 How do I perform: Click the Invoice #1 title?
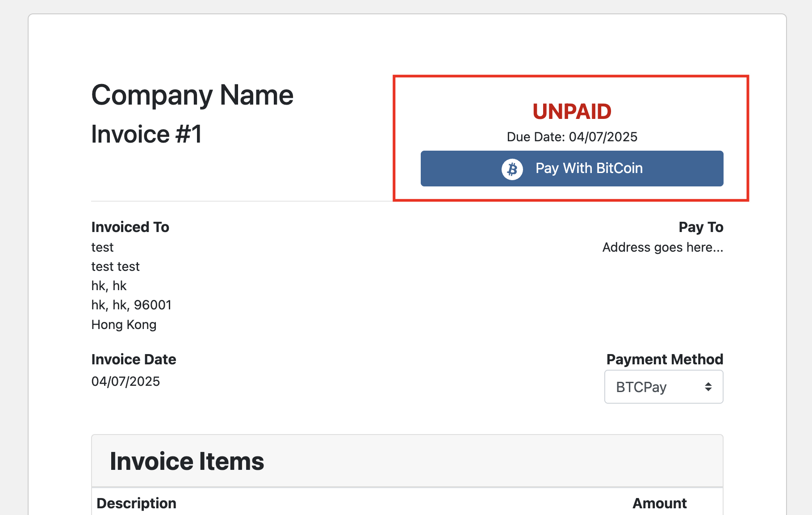click(148, 133)
